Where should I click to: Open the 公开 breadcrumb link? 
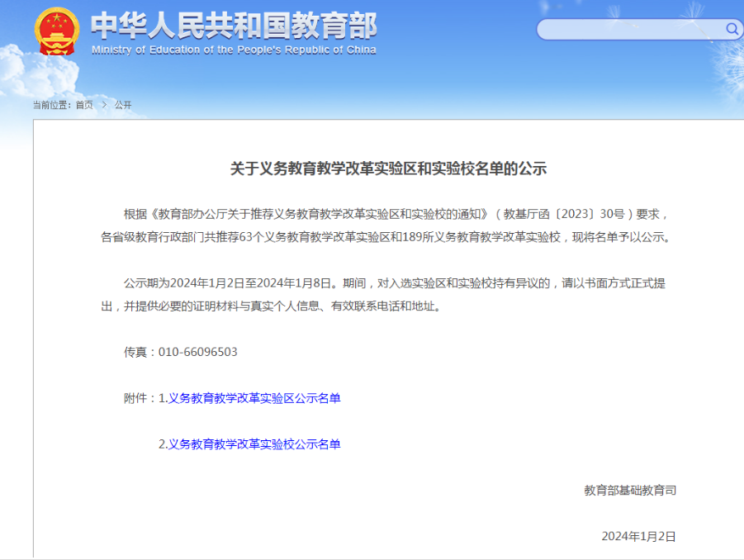click(123, 105)
